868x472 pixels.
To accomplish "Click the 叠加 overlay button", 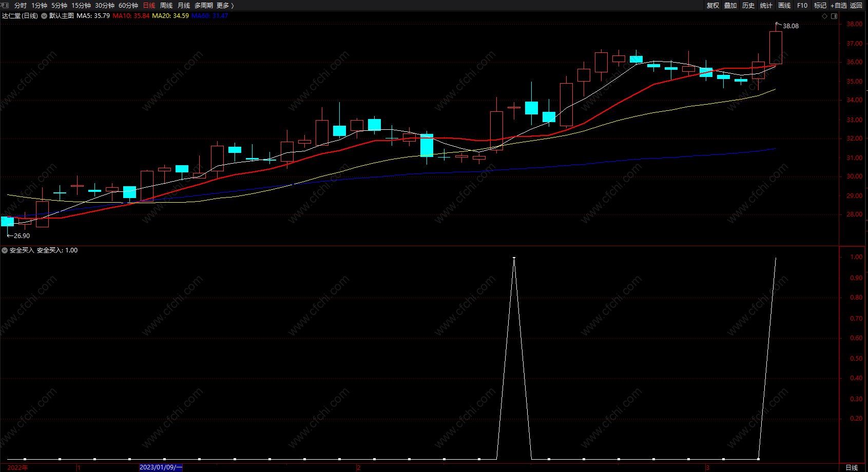I will point(730,5).
